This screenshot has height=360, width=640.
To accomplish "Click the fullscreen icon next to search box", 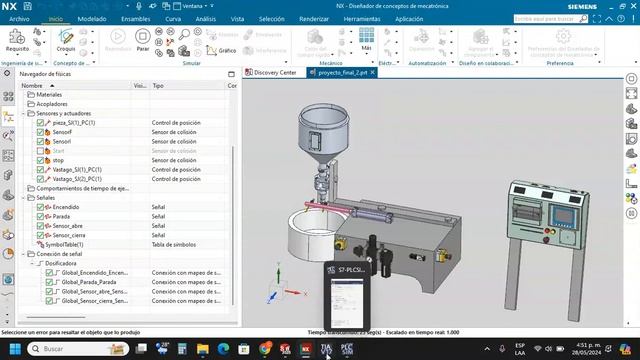I will tap(597, 19).
